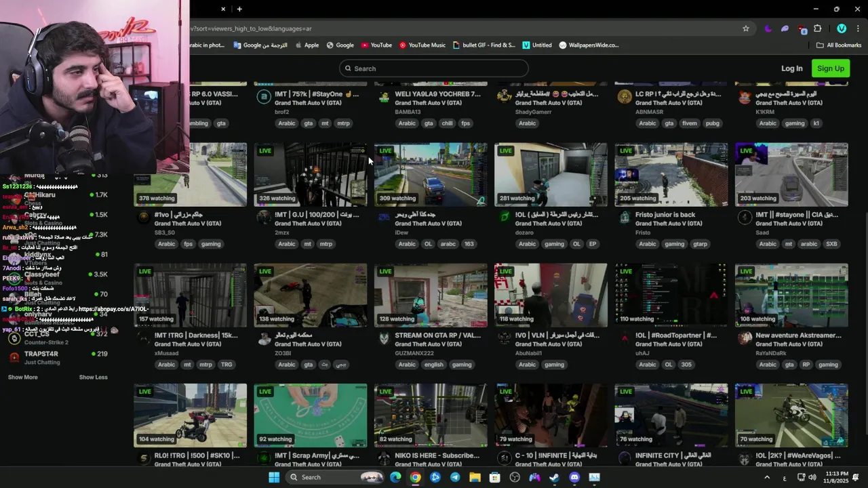
Task: Open stream thumbnail with 108 watching
Action: (791, 295)
